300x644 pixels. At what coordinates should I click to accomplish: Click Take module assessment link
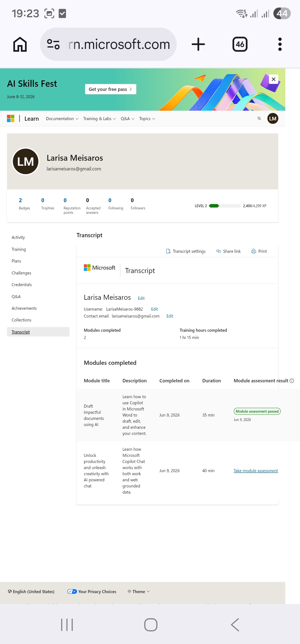click(x=256, y=471)
